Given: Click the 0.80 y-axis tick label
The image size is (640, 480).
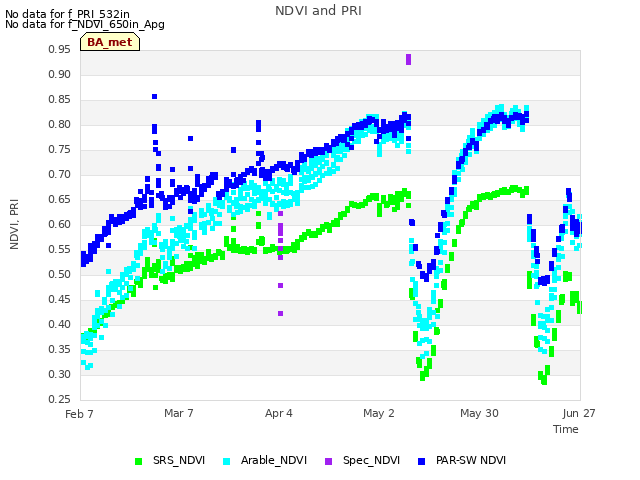Looking at the screenshot, I should point(60,124).
